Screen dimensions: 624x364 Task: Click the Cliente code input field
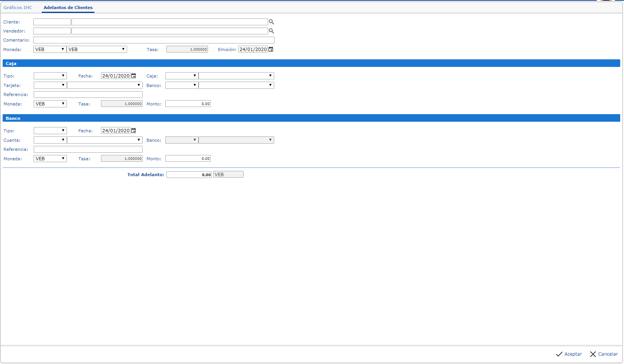click(52, 22)
